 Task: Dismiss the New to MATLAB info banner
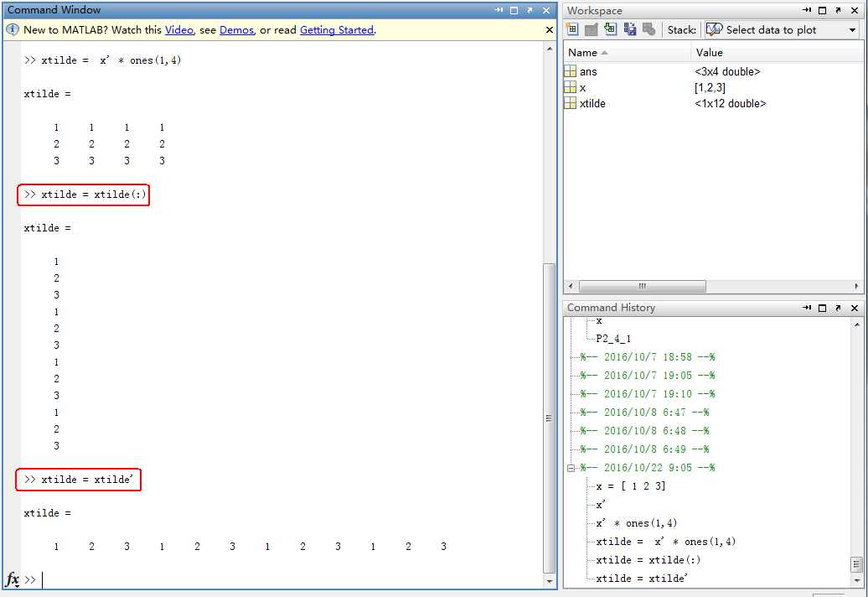click(x=550, y=29)
